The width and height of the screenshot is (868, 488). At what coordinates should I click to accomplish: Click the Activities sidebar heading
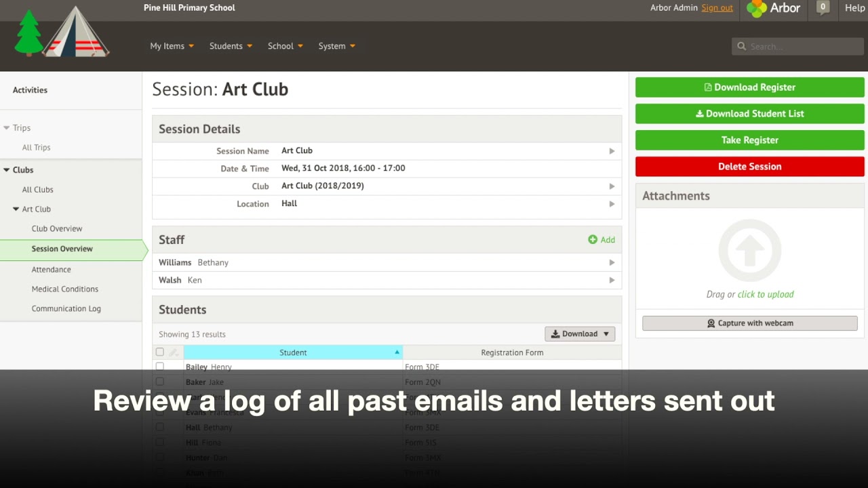30,90
